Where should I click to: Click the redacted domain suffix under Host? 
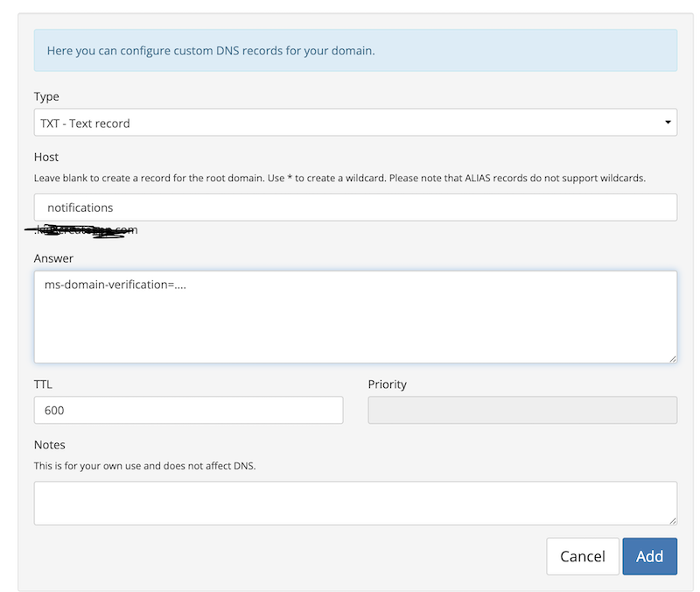tap(86, 231)
